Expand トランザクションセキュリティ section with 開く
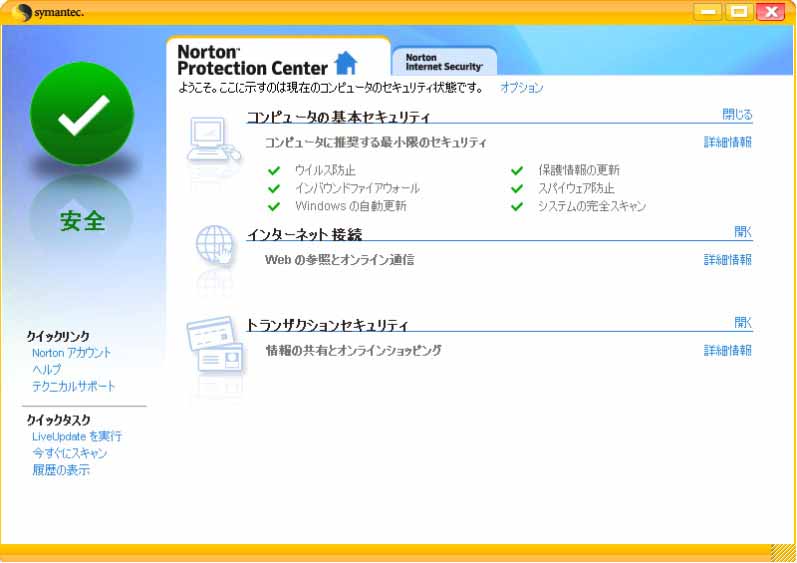The image size is (797, 563). tap(743, 323)
